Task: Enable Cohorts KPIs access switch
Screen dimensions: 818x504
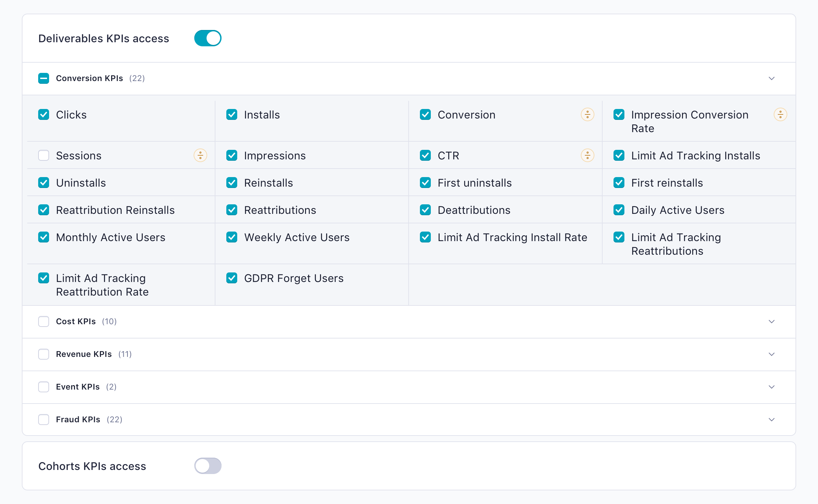Action: point(208,466)
